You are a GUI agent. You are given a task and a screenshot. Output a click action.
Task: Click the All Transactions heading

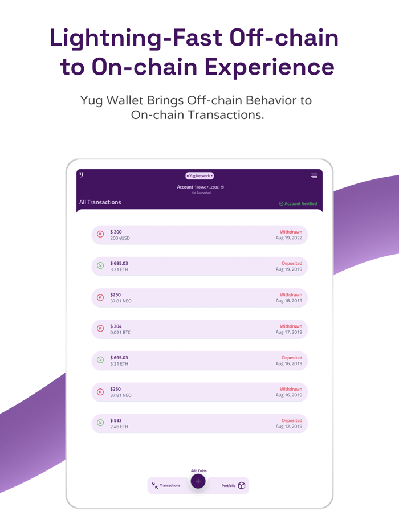100,202
